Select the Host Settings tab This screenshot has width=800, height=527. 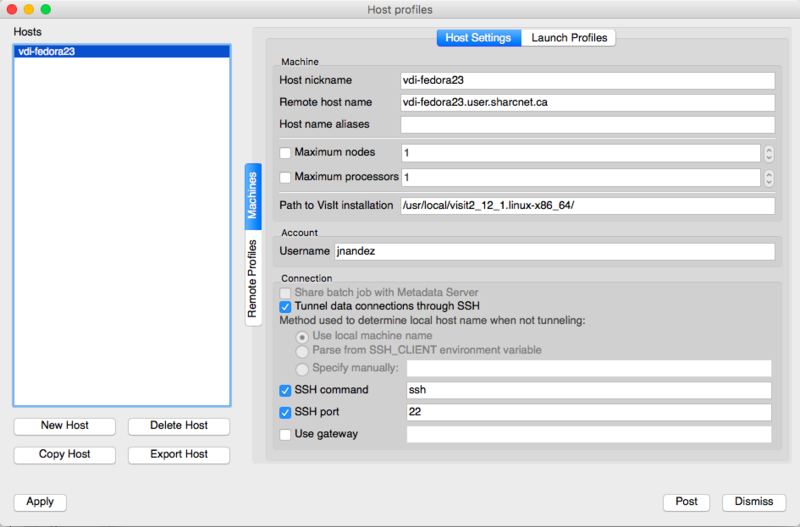[x=478, y=38]
